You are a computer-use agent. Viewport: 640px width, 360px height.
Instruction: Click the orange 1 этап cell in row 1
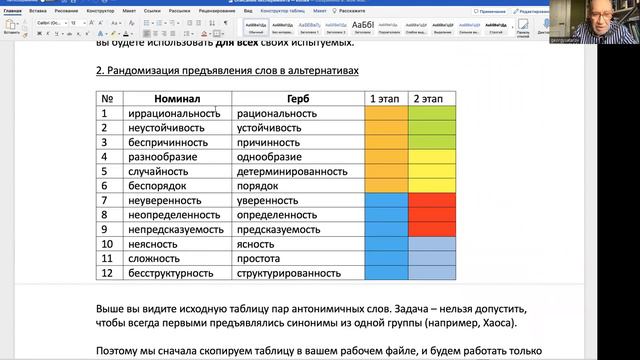click(x=386, y=113)
